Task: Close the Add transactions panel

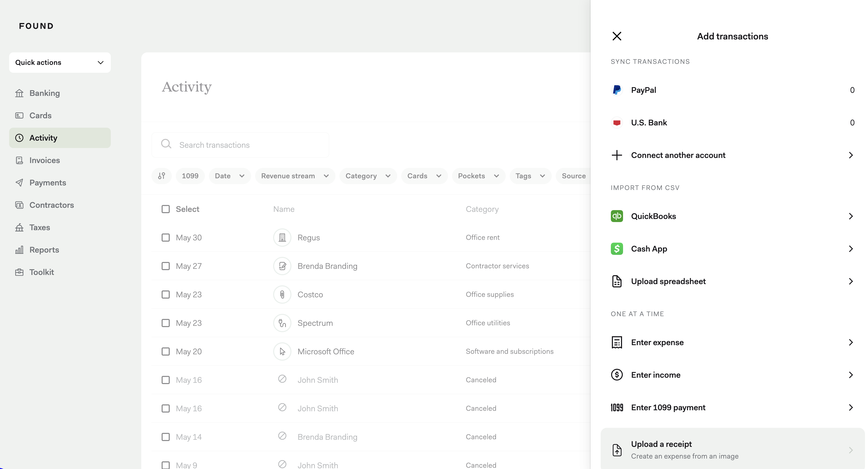Action: pos(617,36)
